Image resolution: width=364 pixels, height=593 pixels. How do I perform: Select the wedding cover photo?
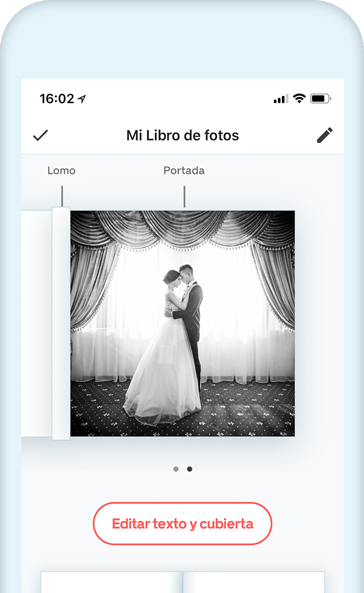(x=183, y=323)
